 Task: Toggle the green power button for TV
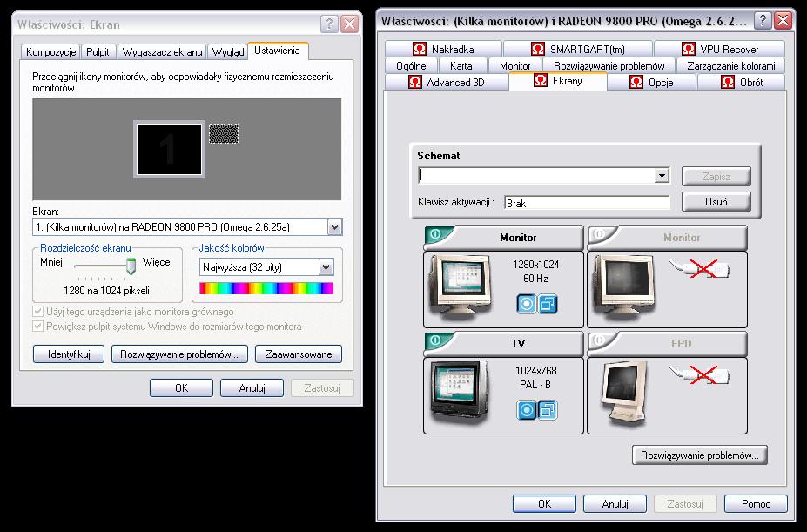pyautogui.click(x=435, y=343)
